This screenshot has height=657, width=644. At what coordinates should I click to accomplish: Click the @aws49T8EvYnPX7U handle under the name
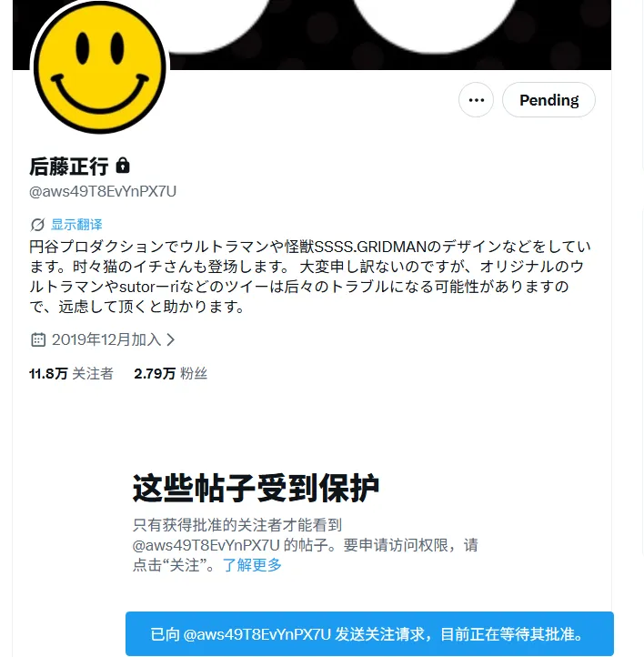(x=103, y=191)
